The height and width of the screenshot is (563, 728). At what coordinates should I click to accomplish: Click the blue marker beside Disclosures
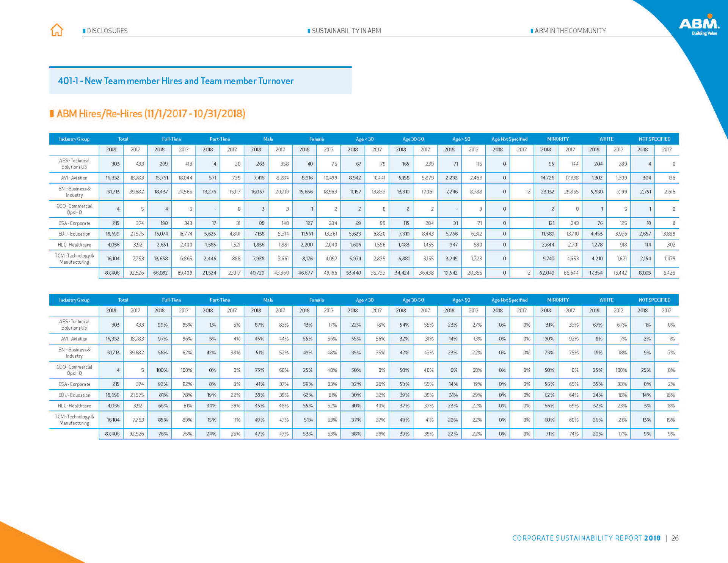tap(84, 31)
